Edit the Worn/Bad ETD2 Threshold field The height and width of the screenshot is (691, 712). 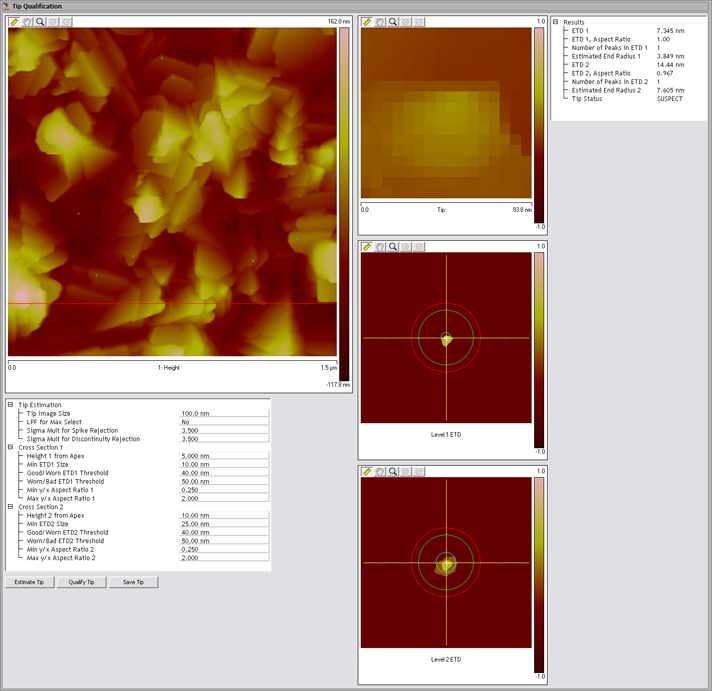(224, 541)
